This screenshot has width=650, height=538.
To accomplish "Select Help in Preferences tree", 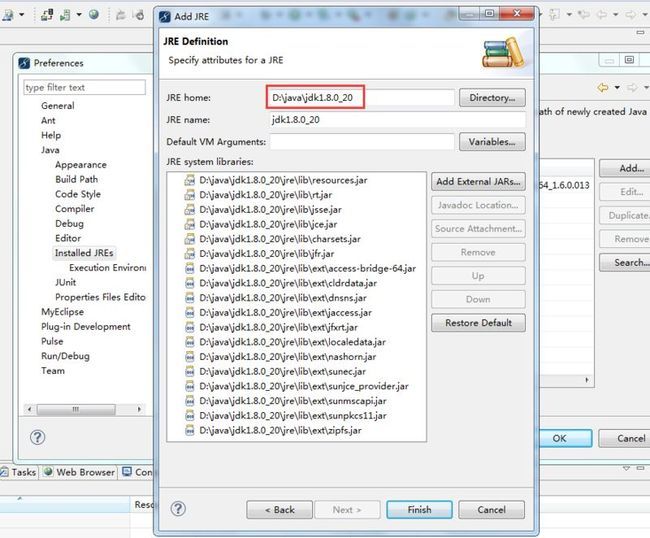I will 51,136.
